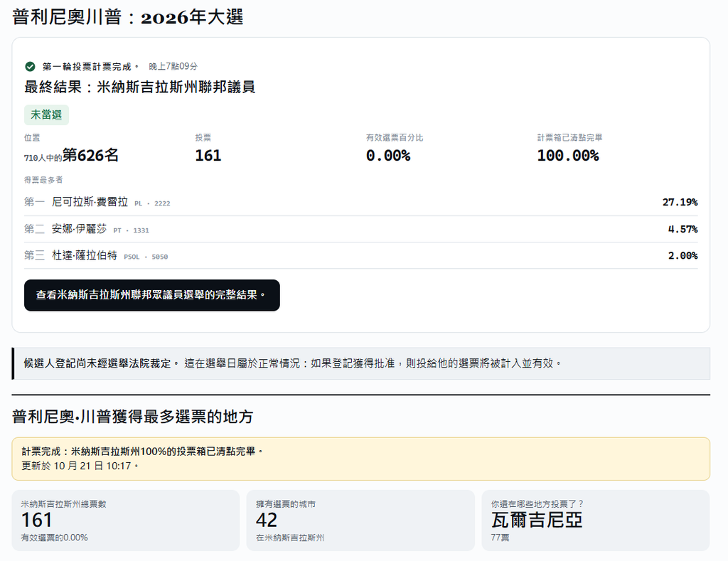728x561 pixels.
Task: Click the 更新於 10 月 21 日 10:17 text
Action: pyautogui.click(x=80, y=466)
